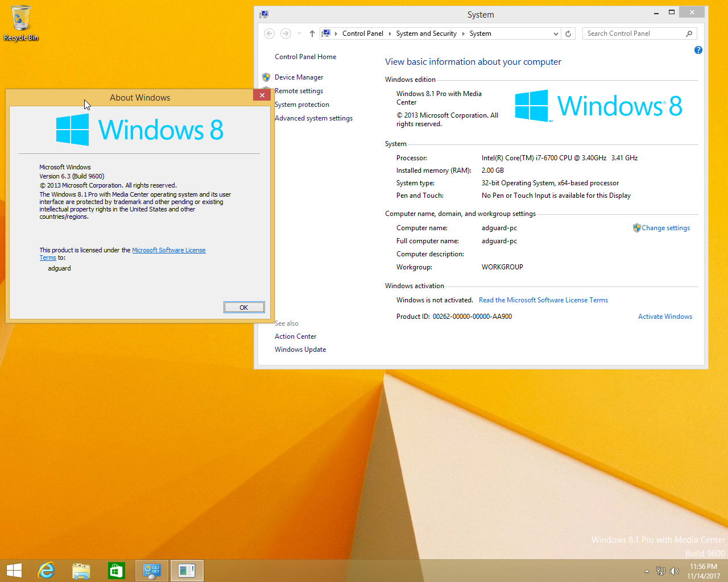Minimize the System window
Image resolution: width=728 pixels, height=582 pixels.
point(656,13)
